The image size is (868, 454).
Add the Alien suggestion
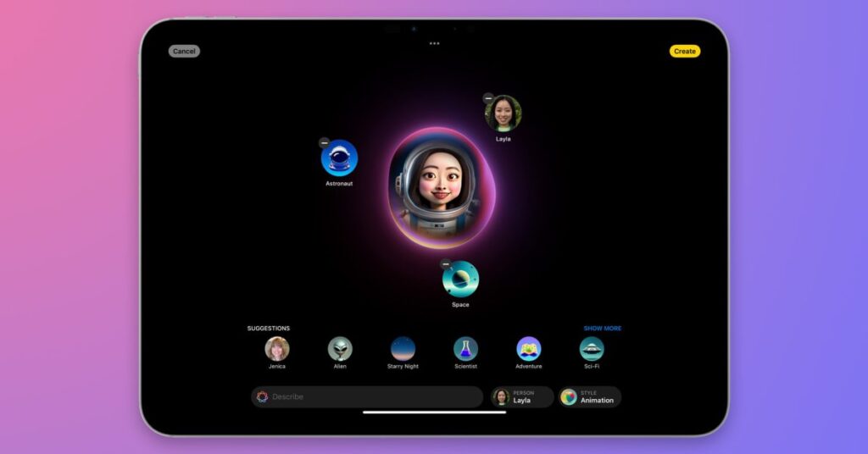340,349
